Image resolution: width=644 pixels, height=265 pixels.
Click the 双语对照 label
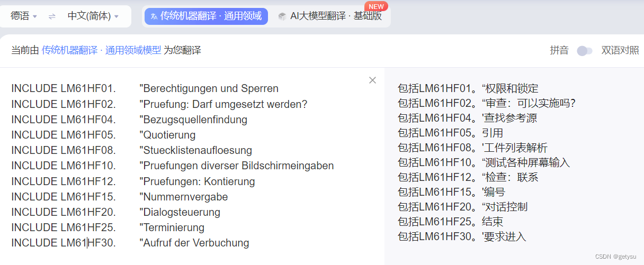point(620,51)
